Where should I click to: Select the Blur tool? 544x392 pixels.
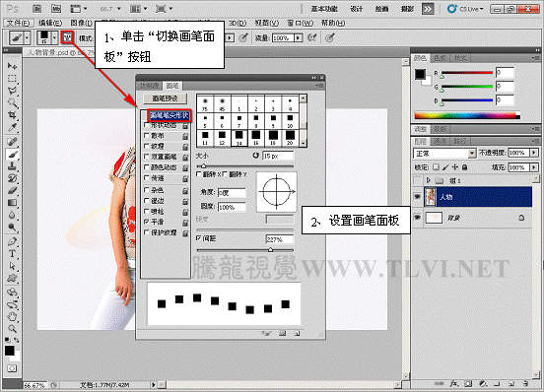point(12,216)
